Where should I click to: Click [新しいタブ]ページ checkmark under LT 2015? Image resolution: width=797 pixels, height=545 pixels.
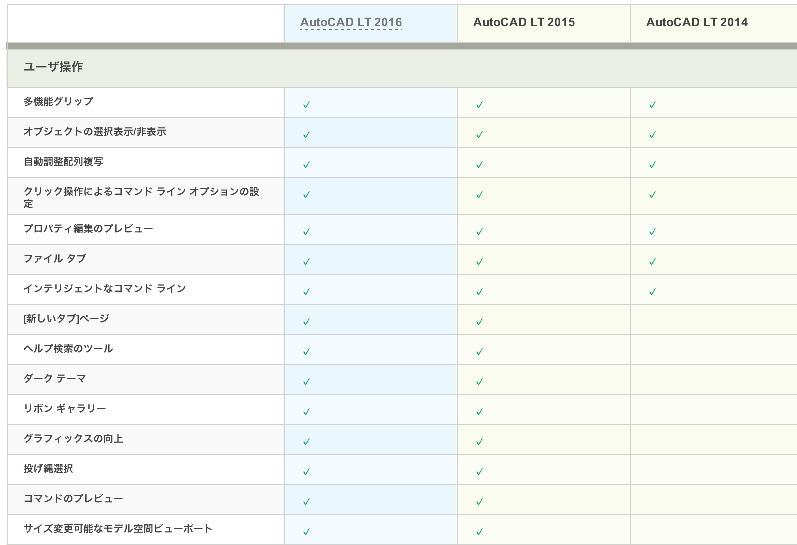(479, 322)
